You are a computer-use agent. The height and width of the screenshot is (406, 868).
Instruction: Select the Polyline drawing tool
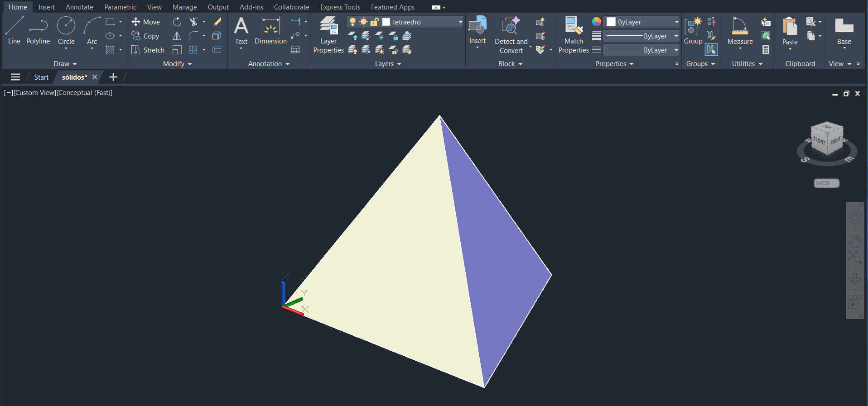click(38, 30)
